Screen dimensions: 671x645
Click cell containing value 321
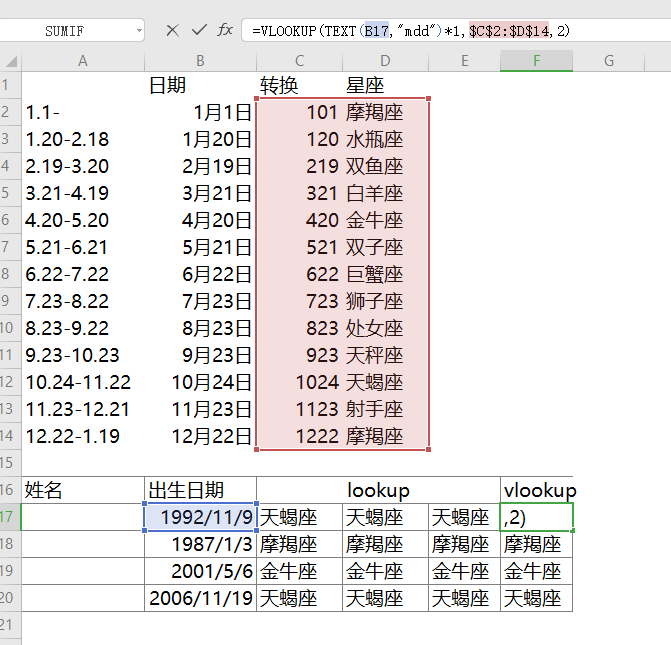[x=300, y=193]
